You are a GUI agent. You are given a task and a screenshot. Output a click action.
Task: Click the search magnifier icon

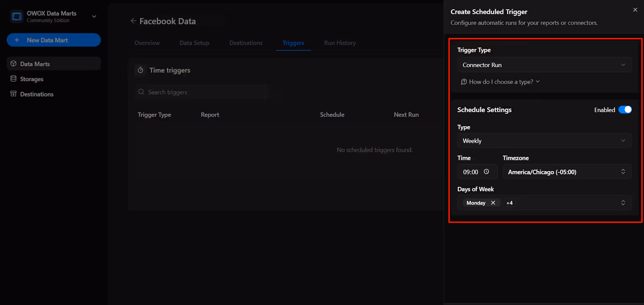[141, 92]
